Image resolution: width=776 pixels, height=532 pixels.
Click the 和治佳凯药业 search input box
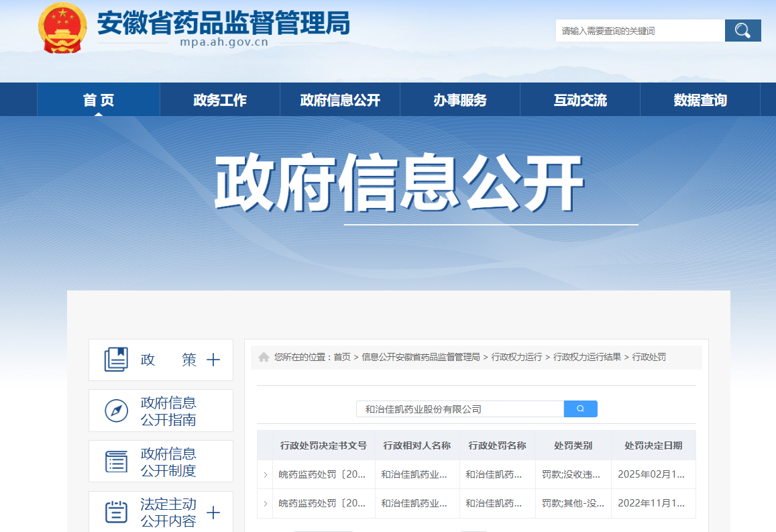pos(460,409)
